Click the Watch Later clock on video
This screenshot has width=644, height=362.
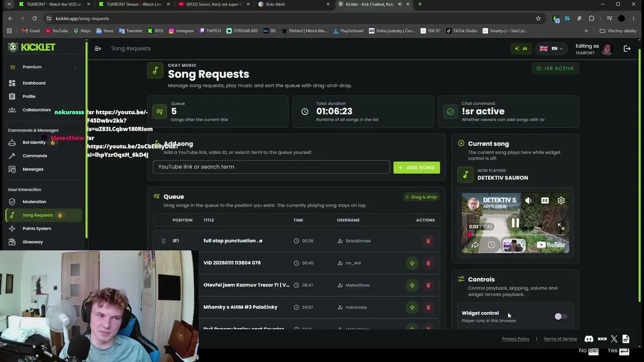[x=491, y=245]
